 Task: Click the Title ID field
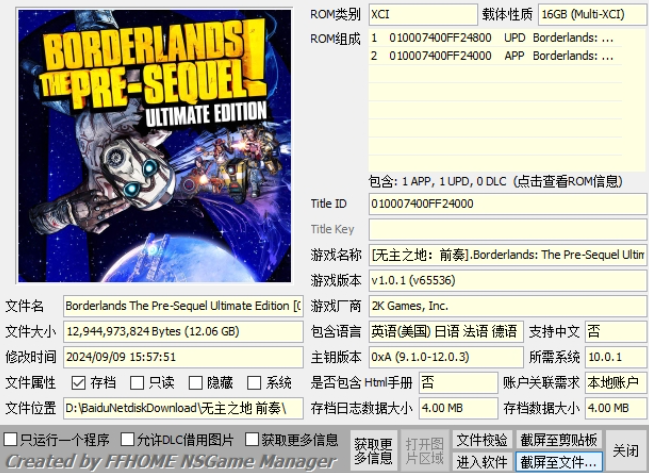(x=507, y=204)
